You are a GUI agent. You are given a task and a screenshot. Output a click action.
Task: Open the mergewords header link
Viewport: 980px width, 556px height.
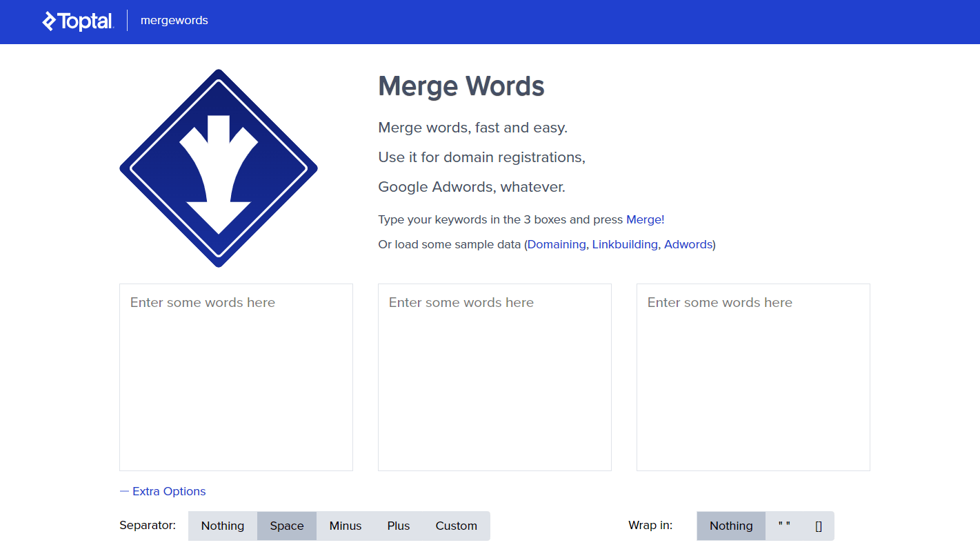pyautogui.click(x=174, y=21)
